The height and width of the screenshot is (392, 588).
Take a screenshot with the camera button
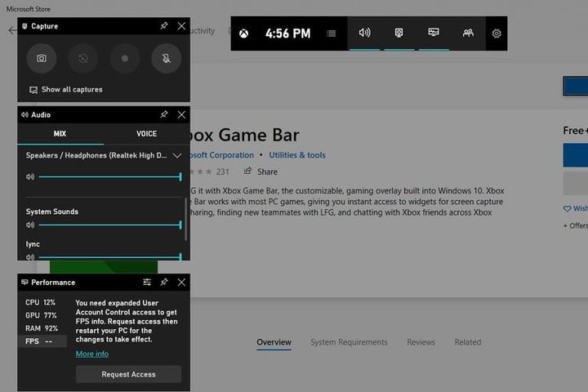point(42,58)
